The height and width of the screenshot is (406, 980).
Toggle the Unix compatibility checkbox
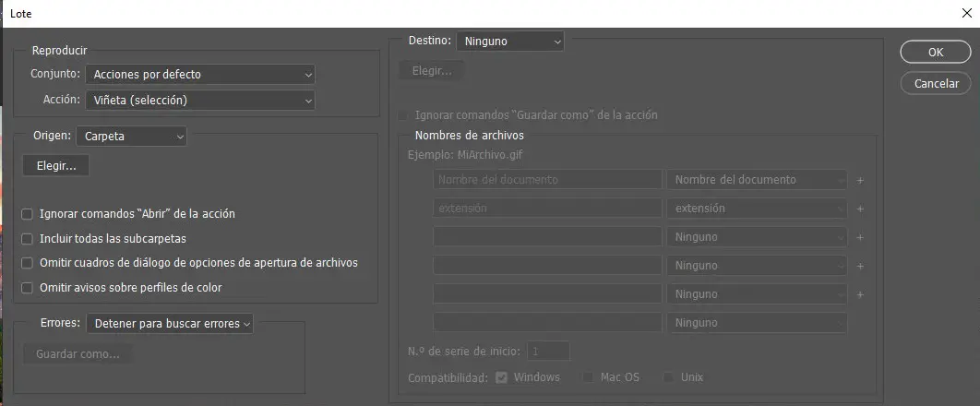pos(668,378)
